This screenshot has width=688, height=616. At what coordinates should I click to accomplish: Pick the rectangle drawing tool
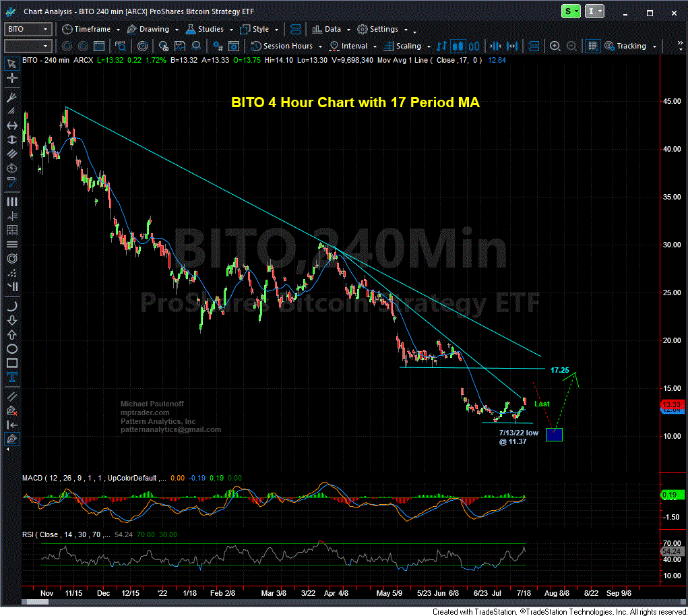(12, 363)
